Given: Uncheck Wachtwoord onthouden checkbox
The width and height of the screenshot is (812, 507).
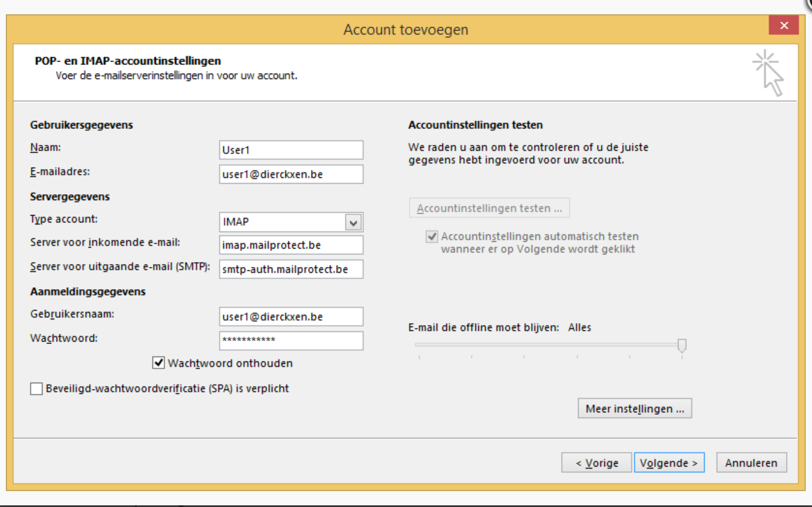Looking at the screenshot, I should point(158,363).
